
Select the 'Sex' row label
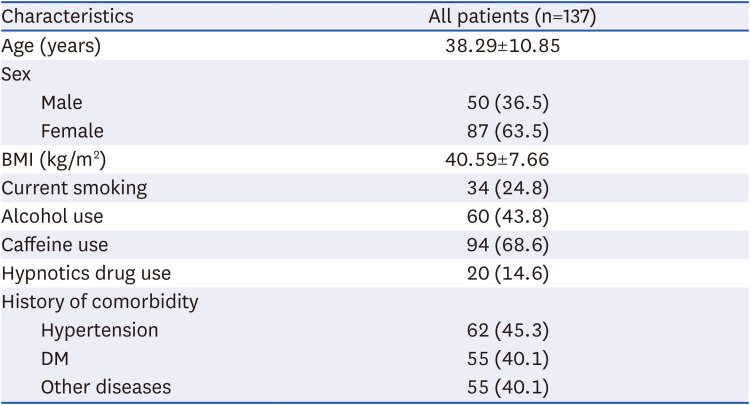tap(16, 74)
